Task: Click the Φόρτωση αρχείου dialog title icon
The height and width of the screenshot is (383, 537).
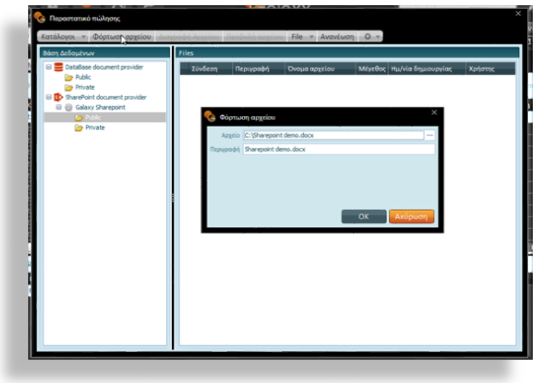Action: [210, 116]
